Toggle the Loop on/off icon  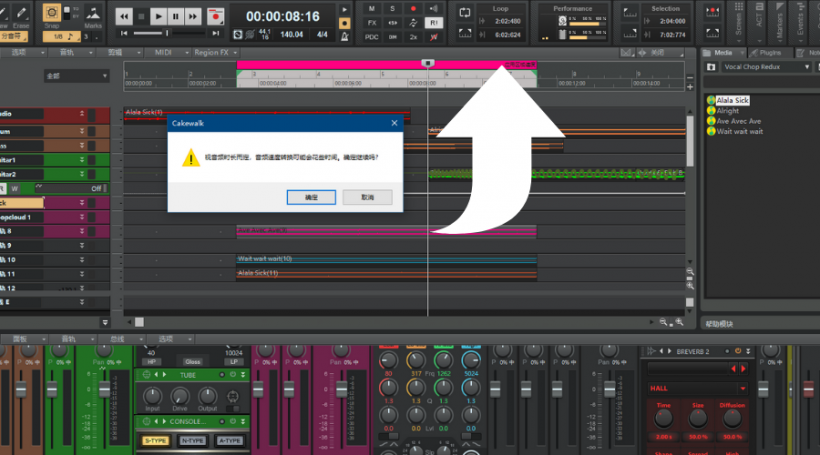click(x=464, y=13)
